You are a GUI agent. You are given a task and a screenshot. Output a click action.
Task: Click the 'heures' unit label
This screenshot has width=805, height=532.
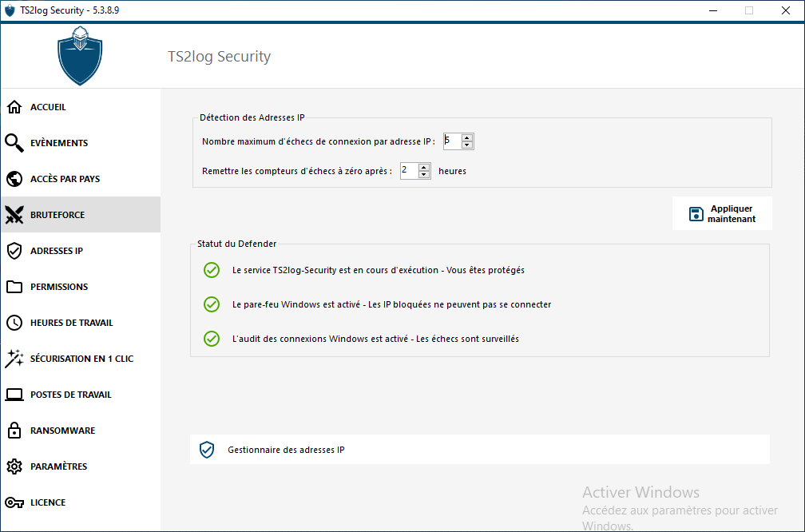pyautogui.click(x=452, y=171)
